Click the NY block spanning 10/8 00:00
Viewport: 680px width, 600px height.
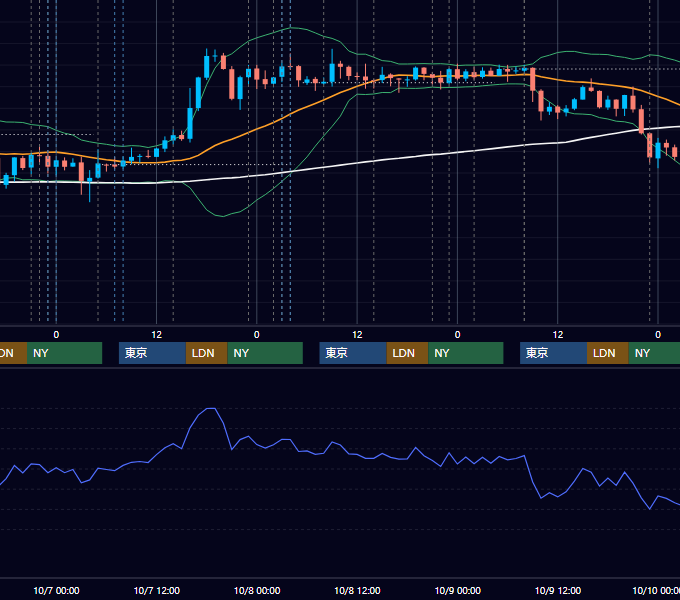[x=265, y=353]
